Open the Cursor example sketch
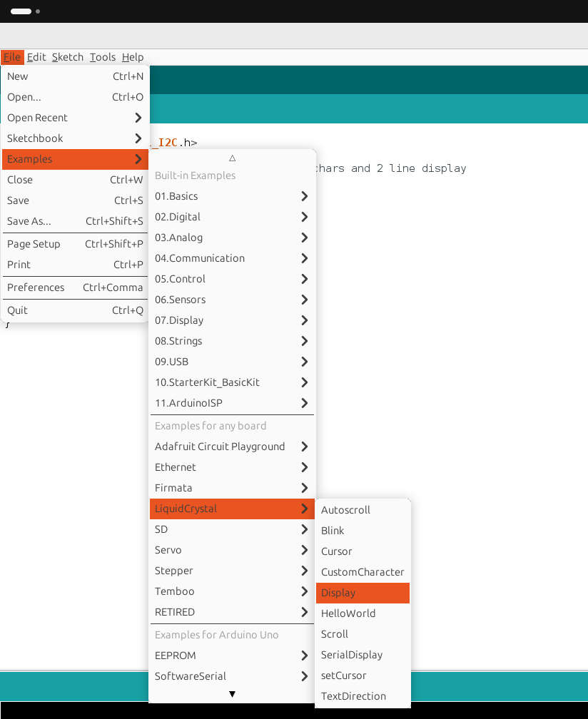588x719 pixels. (x=363, y=551)
